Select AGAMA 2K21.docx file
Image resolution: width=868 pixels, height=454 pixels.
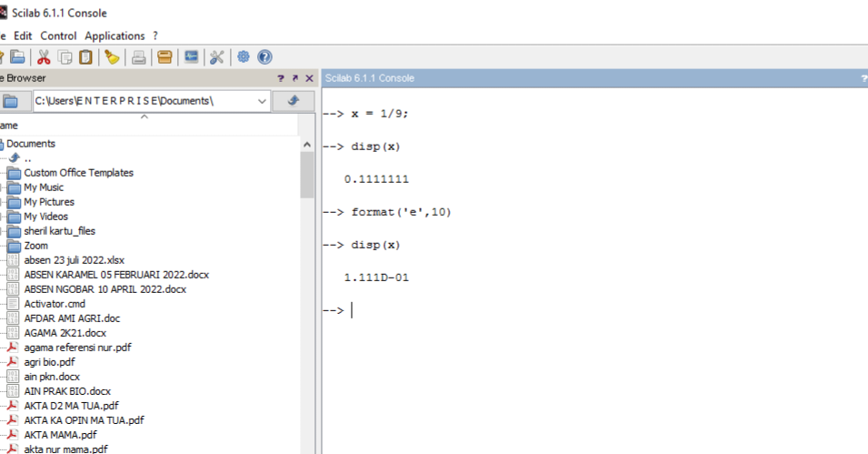[x=65, y=333]
